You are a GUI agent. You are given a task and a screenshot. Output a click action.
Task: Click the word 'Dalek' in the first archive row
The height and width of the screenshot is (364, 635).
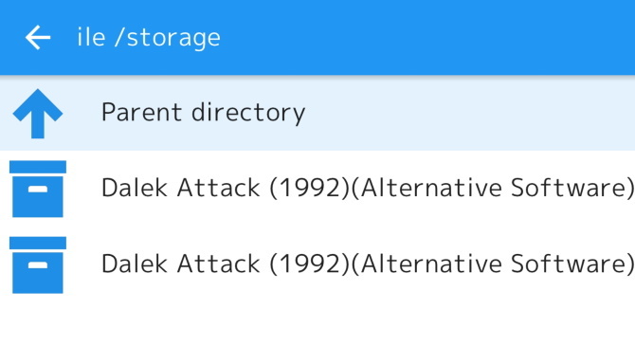pos(135,188)
